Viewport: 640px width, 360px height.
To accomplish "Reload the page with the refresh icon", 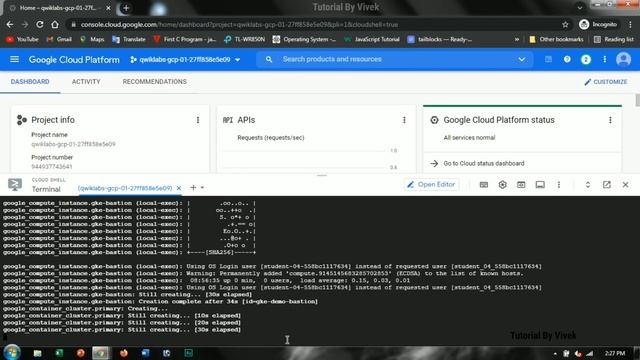I will [40, 24].
